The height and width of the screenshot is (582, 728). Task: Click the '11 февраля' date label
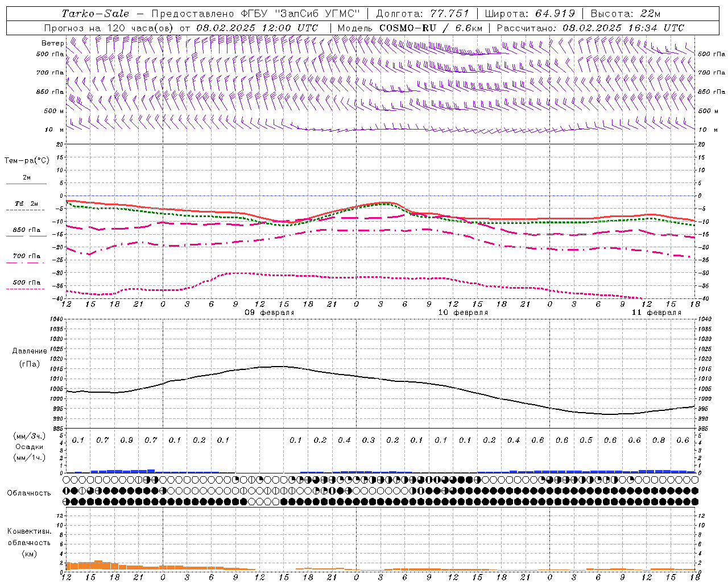pyautogui.click(x=656, y=313)
